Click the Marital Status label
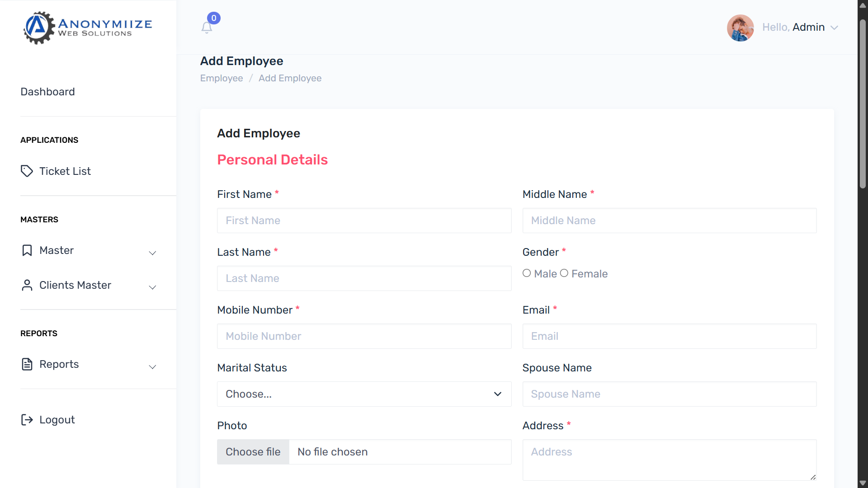This screenshot has height=488, width=868. coord(252,368)
